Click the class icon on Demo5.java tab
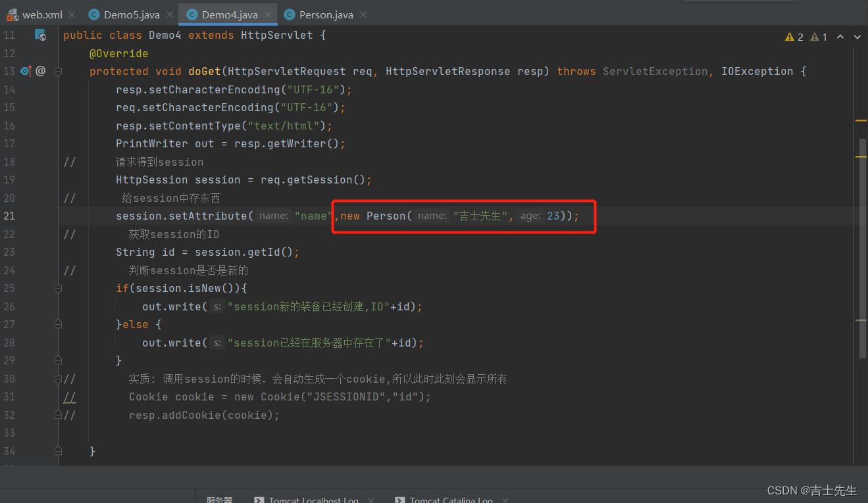The width and height of the screenshot is (868, 503). click(x=94, y=14)
